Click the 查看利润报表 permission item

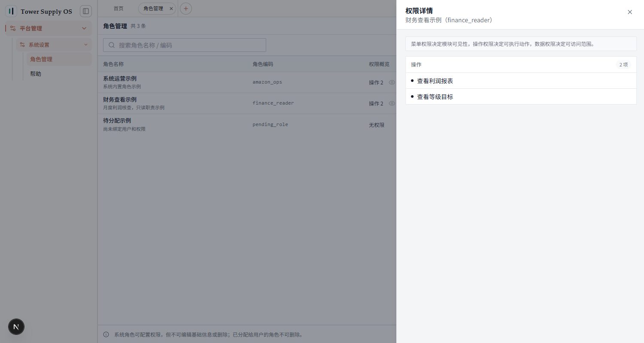point(521,81)
